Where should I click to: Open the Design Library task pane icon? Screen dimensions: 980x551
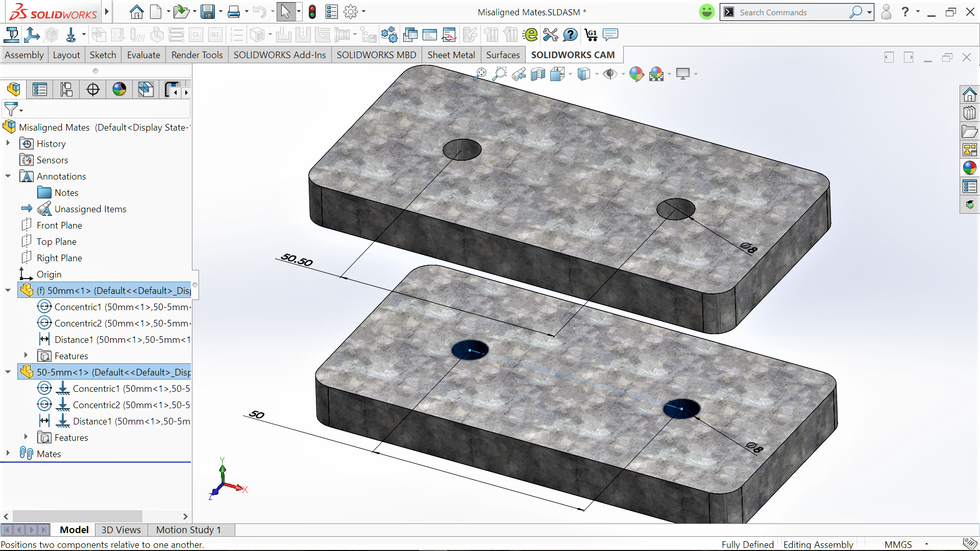[x=969, y=113]
